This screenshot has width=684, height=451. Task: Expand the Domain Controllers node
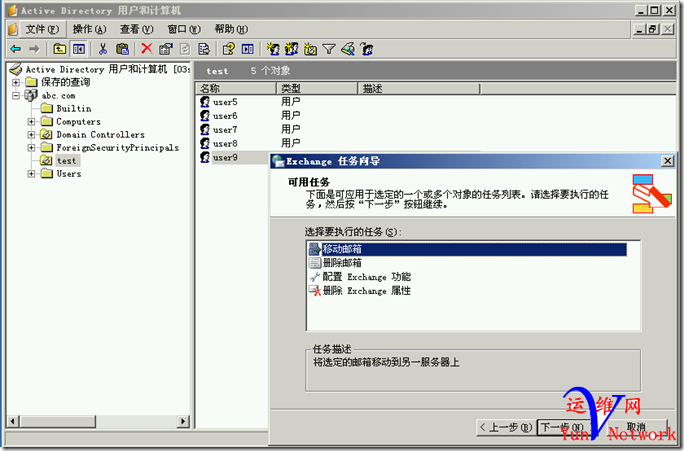31,134
